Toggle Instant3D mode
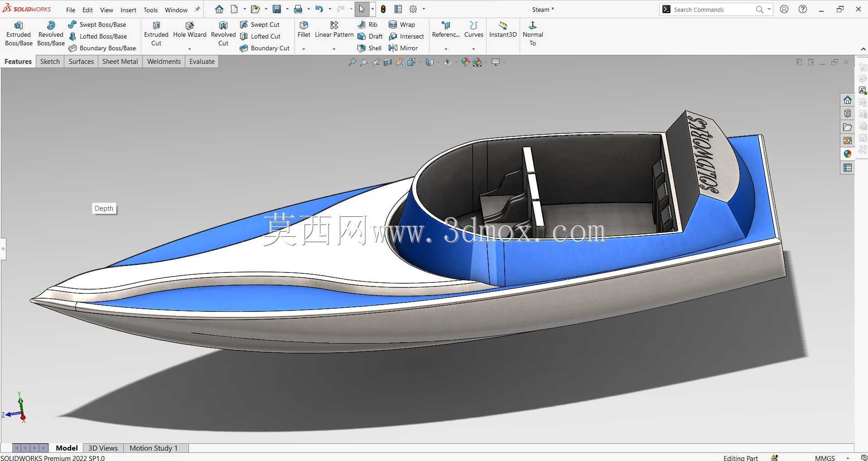Image resolution: width=868 pixels, height=461 pixels. (503, 30)
